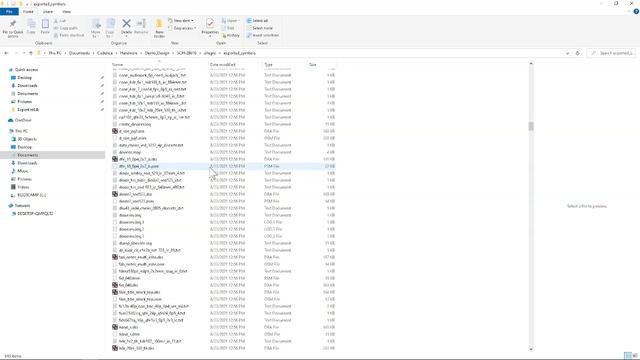The height and width of the screenshot is (360, 640).
Task: Open file History from the ribbon
Action: [x=231, y=36]
